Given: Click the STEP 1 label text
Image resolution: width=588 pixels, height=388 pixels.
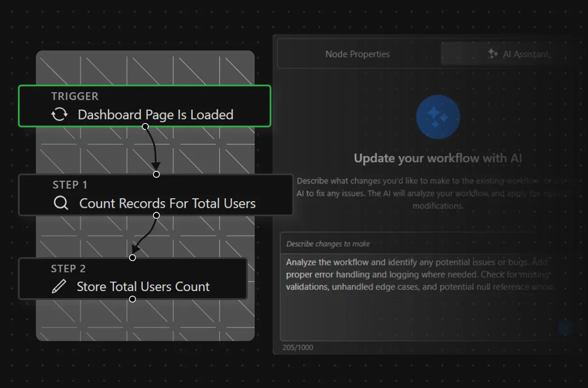Looking at the screenshot, I should point(70,185).
